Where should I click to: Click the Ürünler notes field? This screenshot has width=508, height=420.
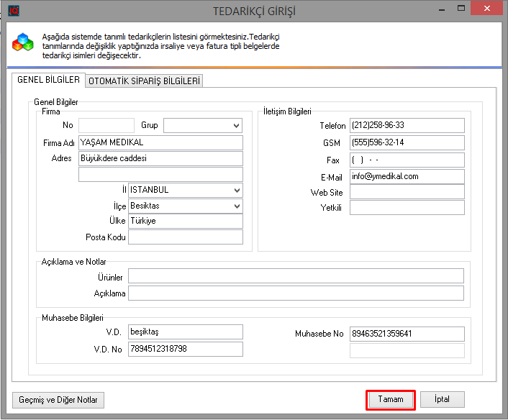pyautogui.click(x=296, y=277)
